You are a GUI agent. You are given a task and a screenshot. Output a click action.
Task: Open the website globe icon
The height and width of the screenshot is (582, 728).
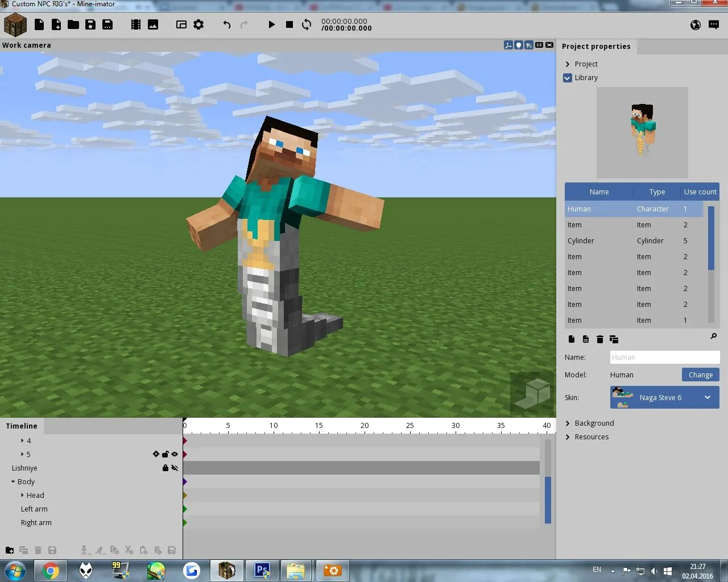coord(696,24)
